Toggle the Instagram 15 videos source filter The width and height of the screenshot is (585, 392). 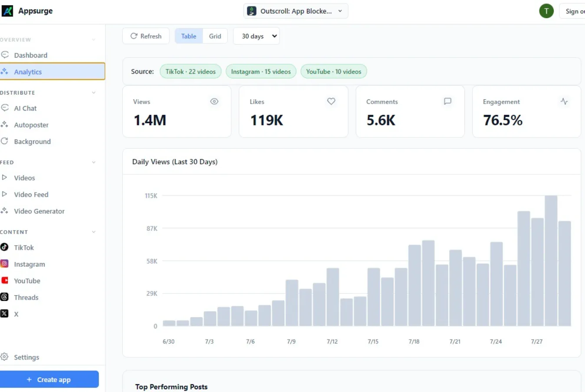pos(261,72)
